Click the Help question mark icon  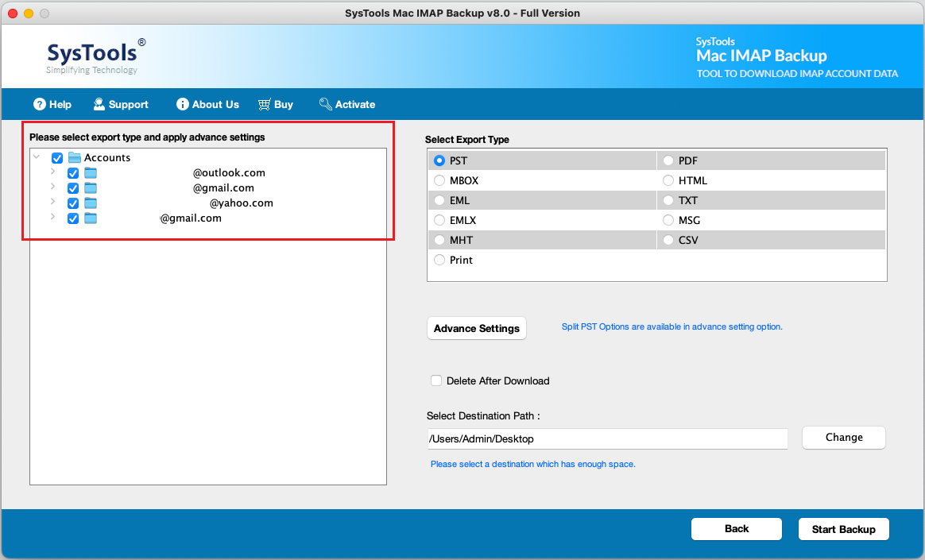coord(40,104)
